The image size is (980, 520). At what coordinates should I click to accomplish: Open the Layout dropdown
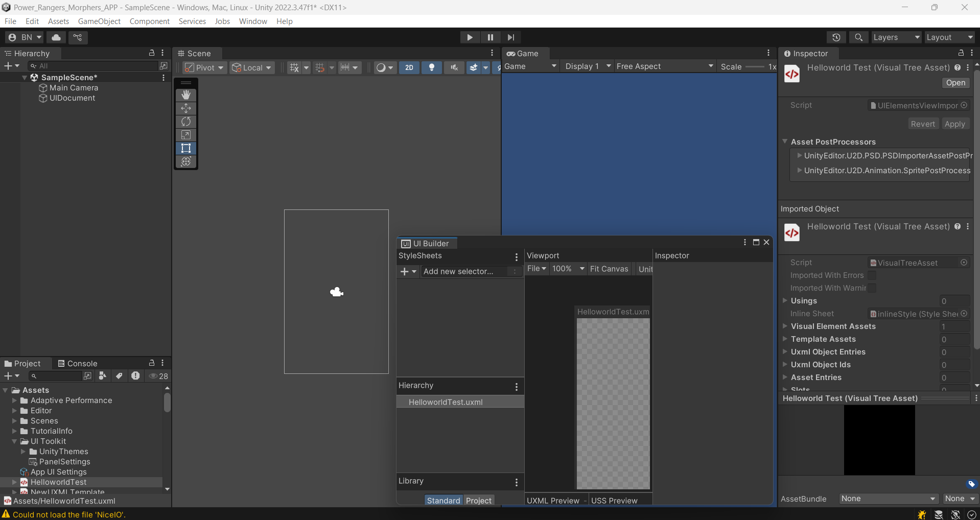tap(950, 37)
